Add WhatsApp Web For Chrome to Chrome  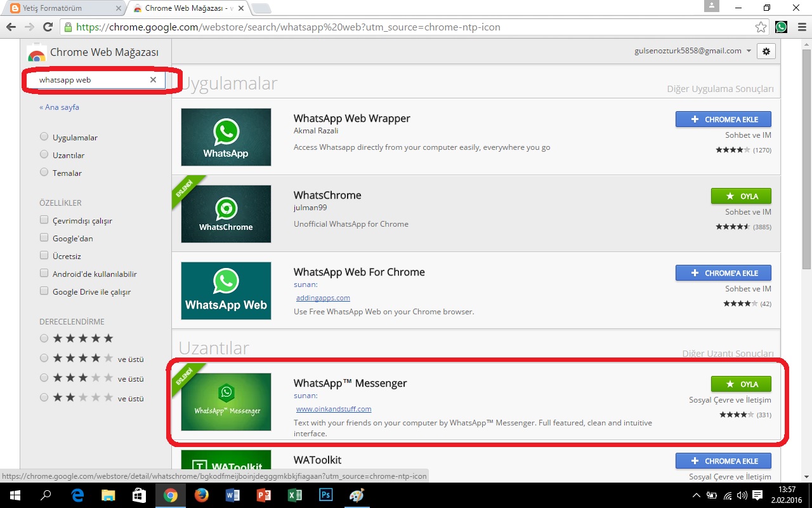tap(724, 273)
